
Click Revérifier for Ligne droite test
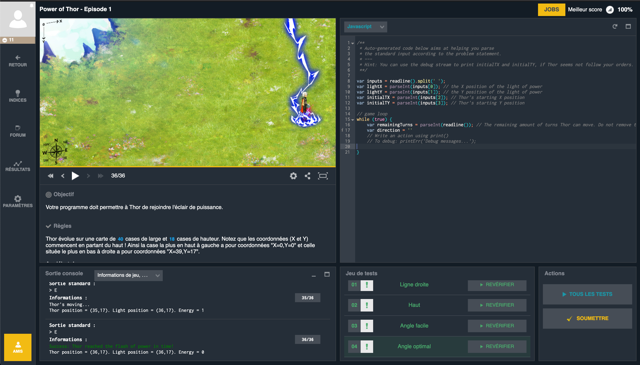pos(497,285)
